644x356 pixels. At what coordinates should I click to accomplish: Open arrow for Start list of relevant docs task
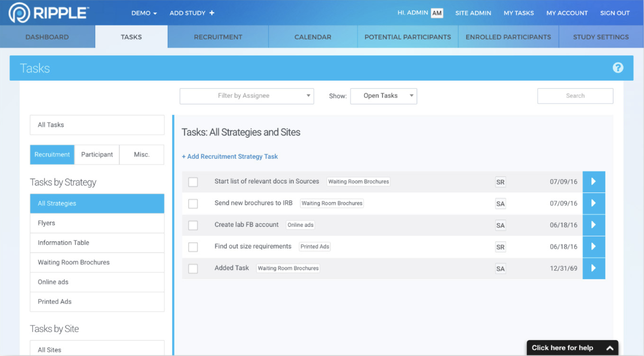coord(593,182)
